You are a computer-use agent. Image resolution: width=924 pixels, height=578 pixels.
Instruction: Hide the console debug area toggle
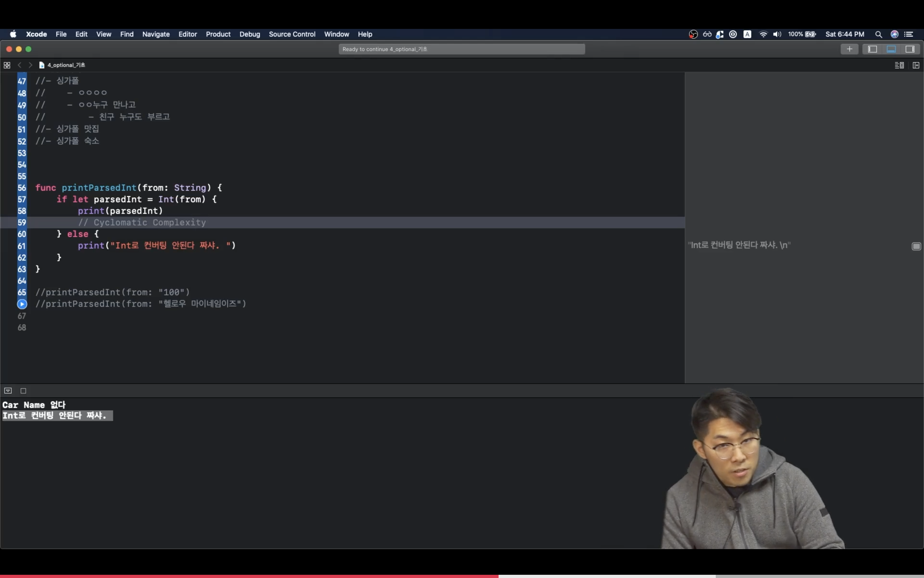(x=8, y=390)
